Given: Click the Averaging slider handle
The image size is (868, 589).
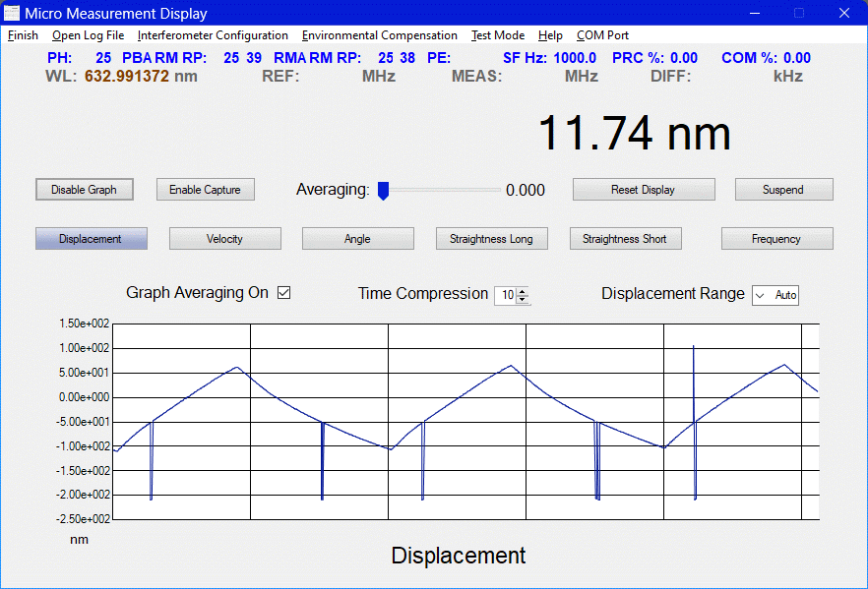Looking at the screenshot, I should coord(383,191).
